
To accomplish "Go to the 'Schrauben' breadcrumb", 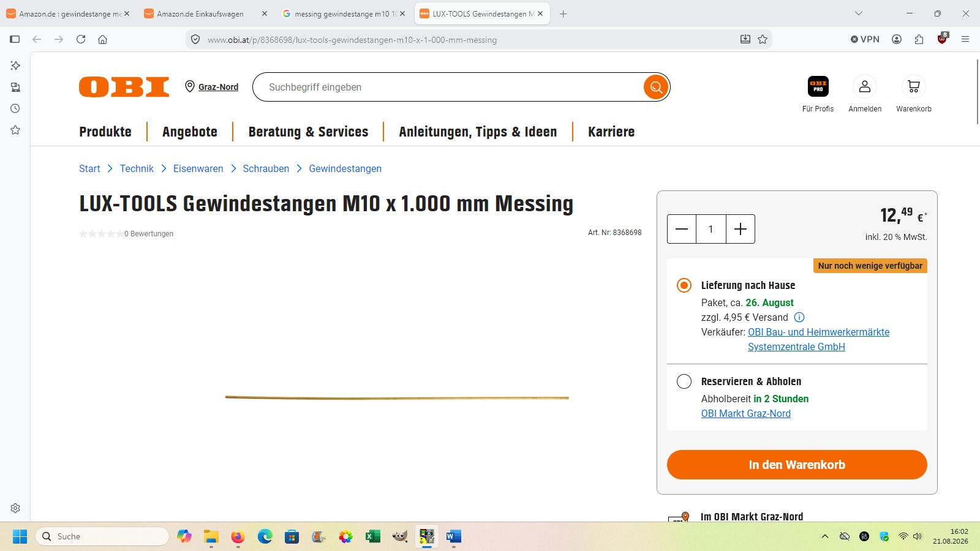I will (x=266, y=168).
